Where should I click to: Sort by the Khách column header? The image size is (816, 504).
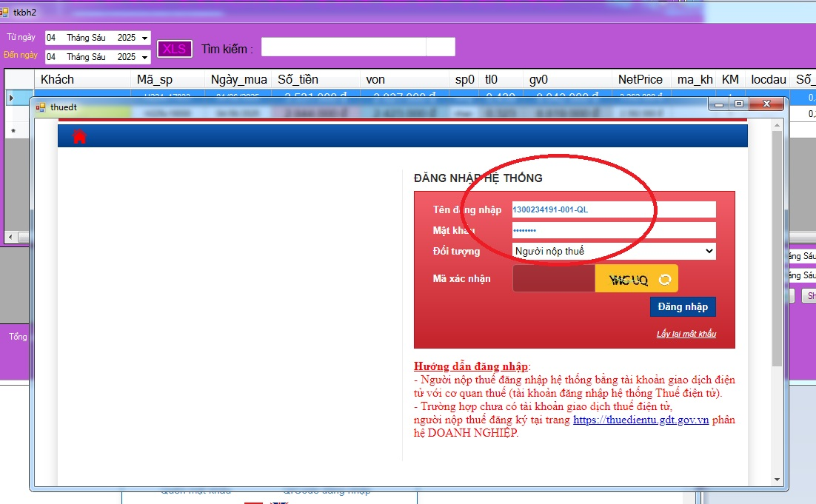tap(58, 80)
